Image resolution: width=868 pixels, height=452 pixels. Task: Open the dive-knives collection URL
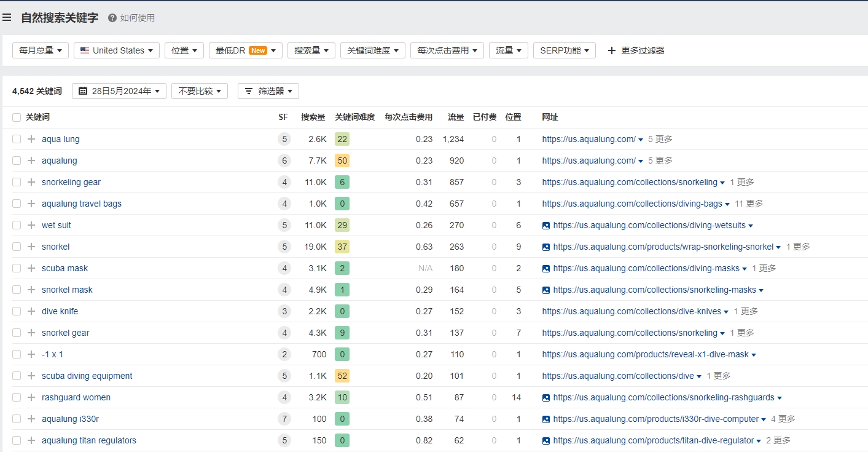pos(631,311)
